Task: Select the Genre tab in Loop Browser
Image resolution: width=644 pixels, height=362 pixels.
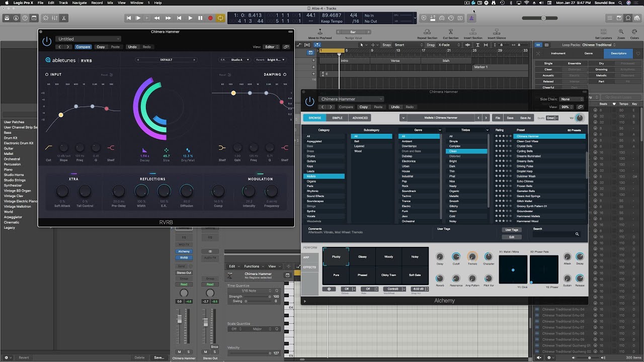Action: (x=588, y=53)
